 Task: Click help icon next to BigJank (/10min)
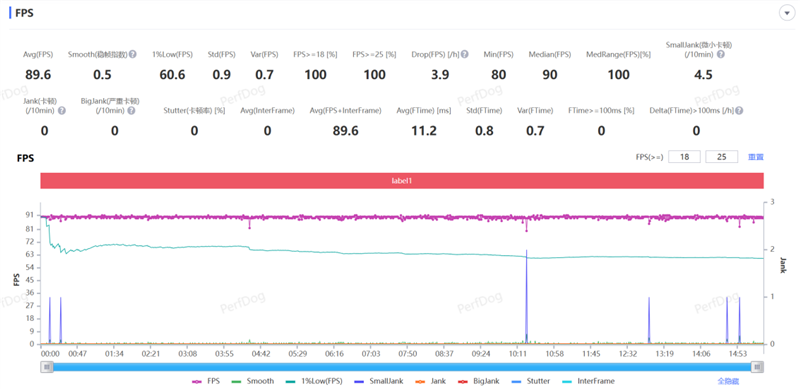[x=131, y=110]
